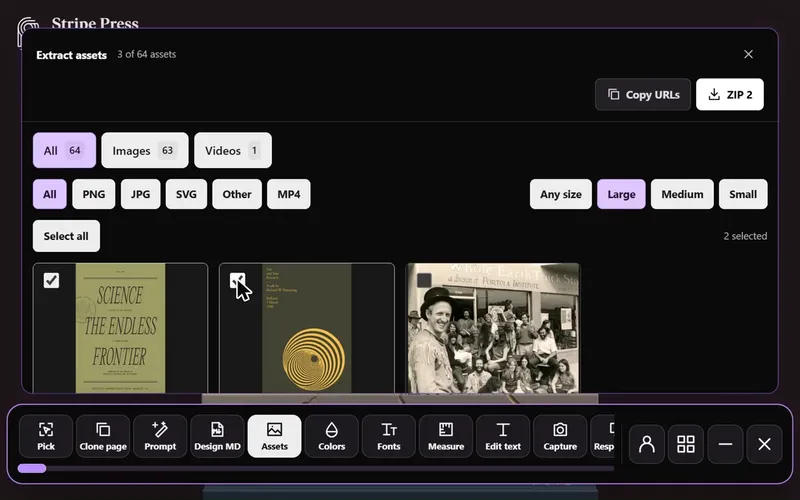Show only Videos tab
800x500 pixels.
click(233, 151)
